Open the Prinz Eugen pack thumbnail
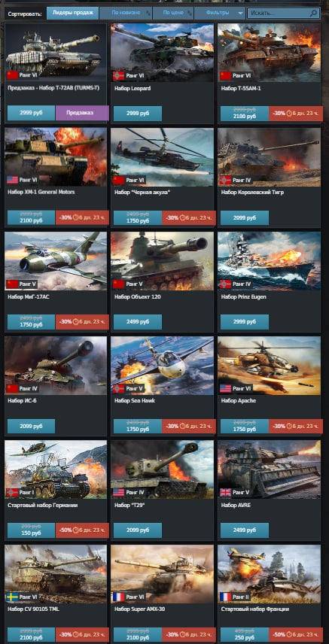This screenshot has width=329, height=644. [270, 261]
